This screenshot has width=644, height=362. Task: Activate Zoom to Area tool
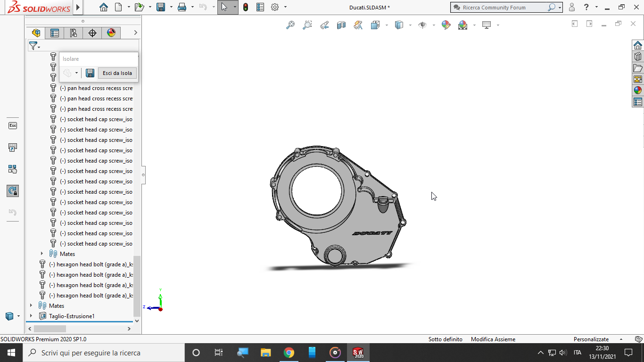pos(307,25)
